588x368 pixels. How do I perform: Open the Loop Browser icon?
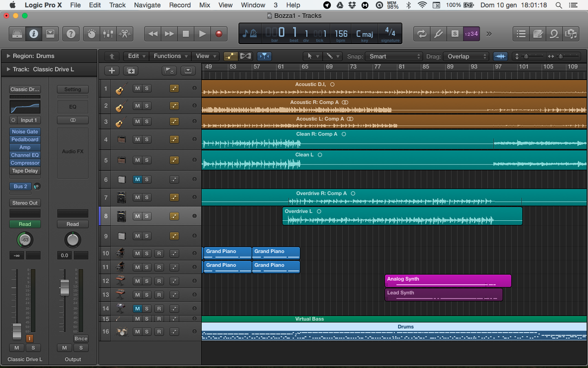pyautogui.click(x=554, y=34)
